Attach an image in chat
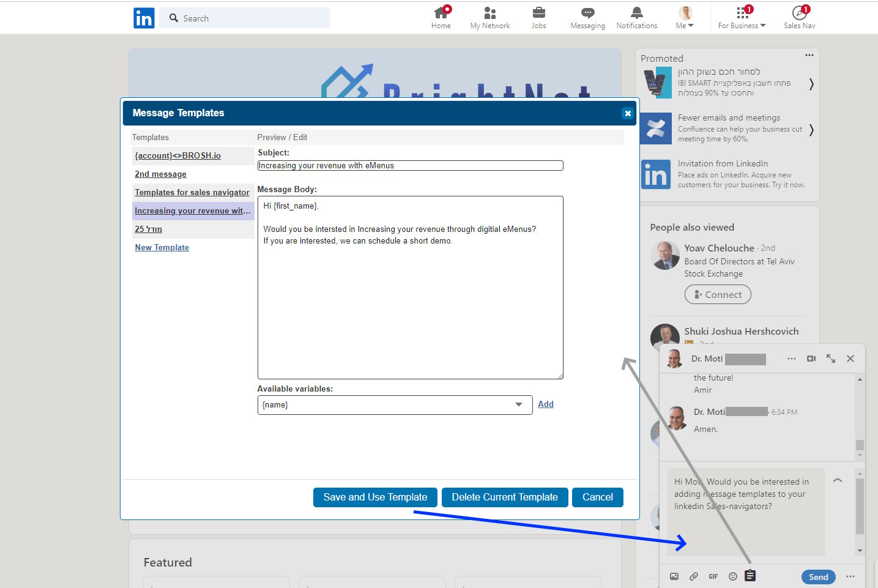Viewport: 878px width, 588px height. pos(674,576)
